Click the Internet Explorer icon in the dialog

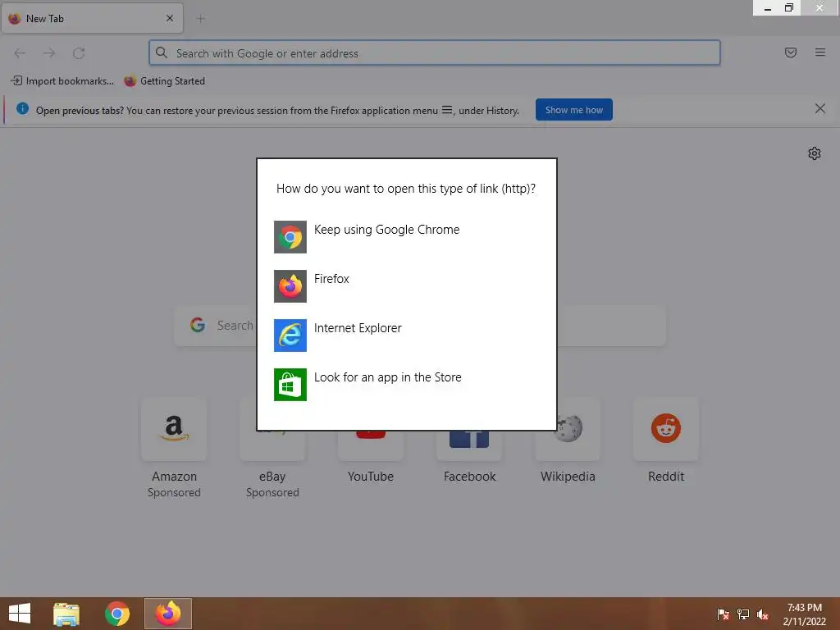(290, 336)
